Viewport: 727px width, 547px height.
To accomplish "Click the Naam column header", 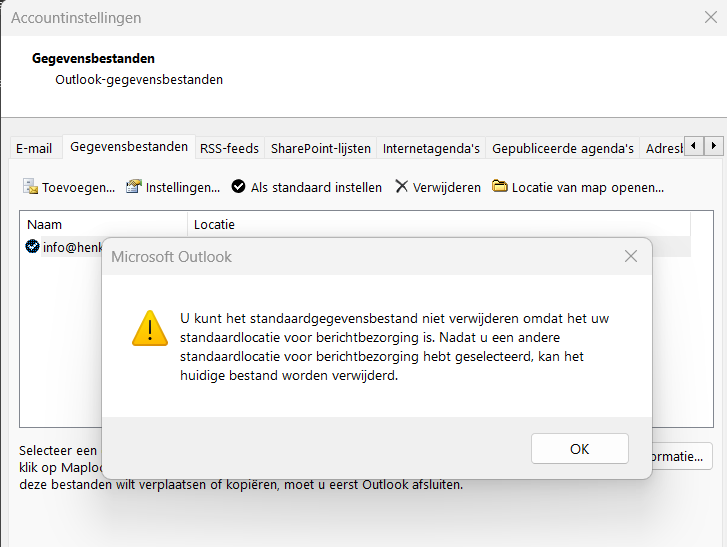I will point(45,225).
